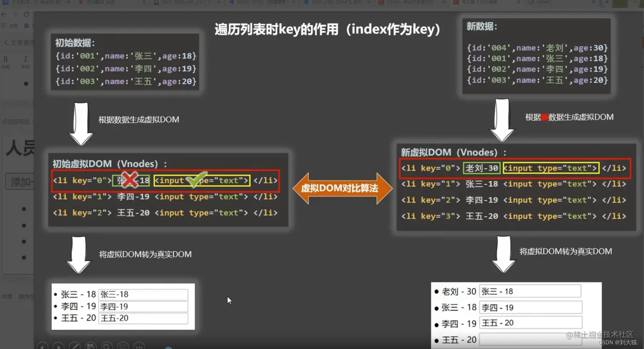Viewport: 644px width, 349px height.
Task: Open the magnifier zoom tool at bottom toolbar
Action: [106, 347]
